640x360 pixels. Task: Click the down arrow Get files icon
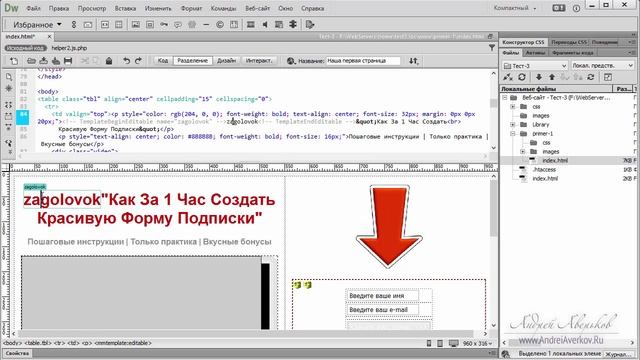tap(539, 77)
